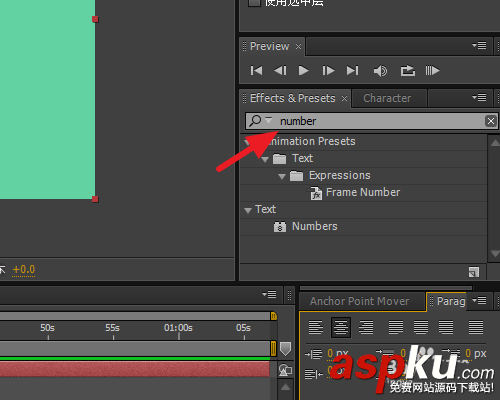
Task: Select the Effects & Presets tab
Action: [293, 98]
